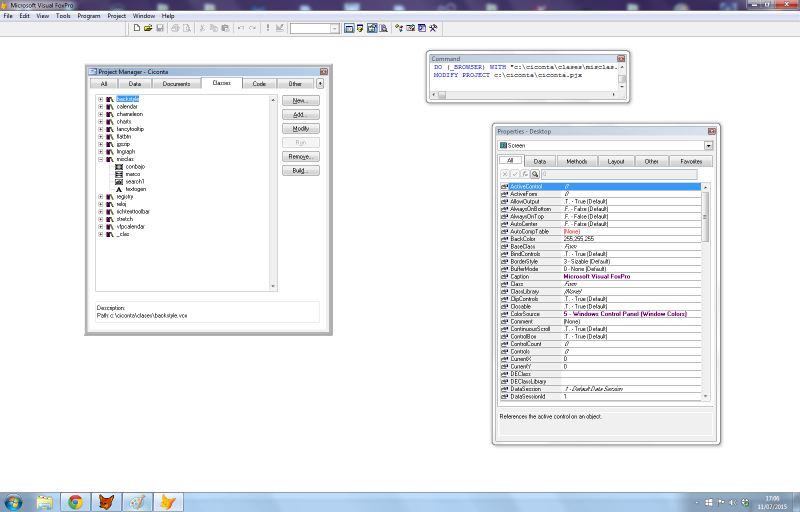Image resolution: width=800 pixels, height=512 pixels.
Task: Open the Task Pane toolbar icon
Action: 422,29
